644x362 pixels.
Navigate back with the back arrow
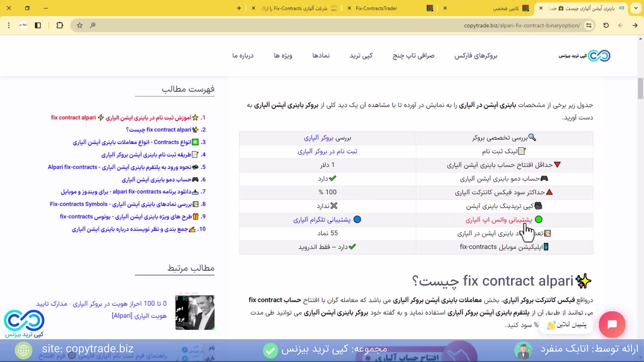click(x=621, y=25)
